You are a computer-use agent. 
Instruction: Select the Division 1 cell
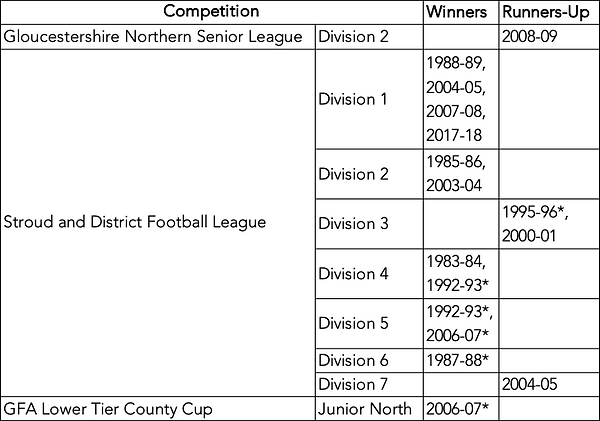(x=369, y=99)
